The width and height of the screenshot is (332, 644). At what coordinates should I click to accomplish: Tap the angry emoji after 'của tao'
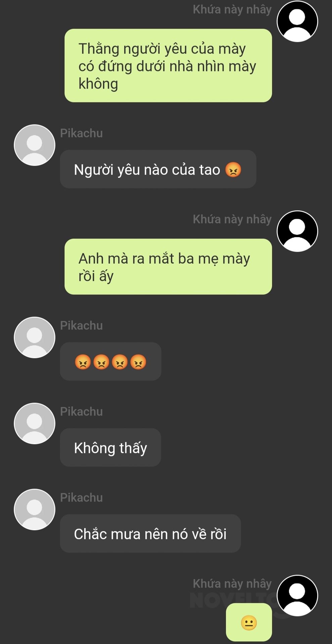[x=233, y=169]
